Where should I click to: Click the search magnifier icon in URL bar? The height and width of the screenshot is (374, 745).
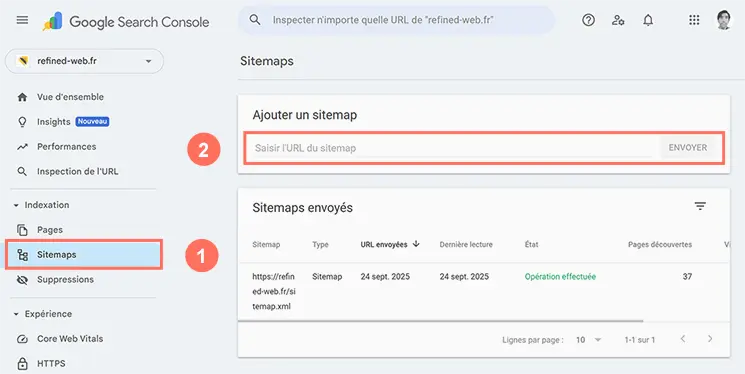[255, 20]
